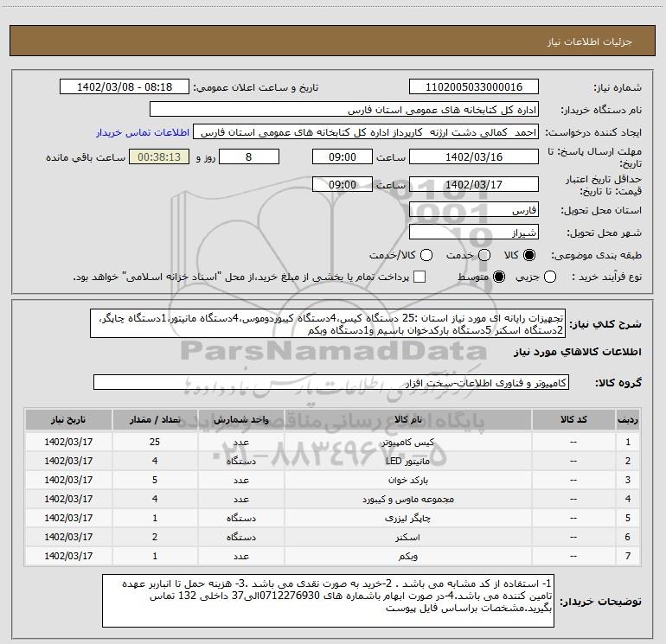Click the goods group field کامپیوتر و فناوری اطلاعات

click(x=331, y=382)
